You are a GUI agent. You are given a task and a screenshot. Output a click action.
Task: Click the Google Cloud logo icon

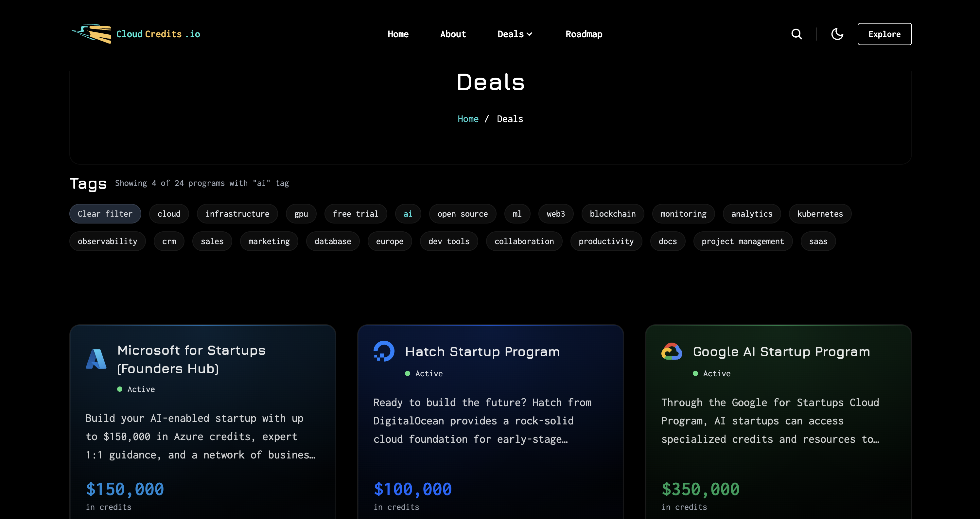tap(672, 351)
